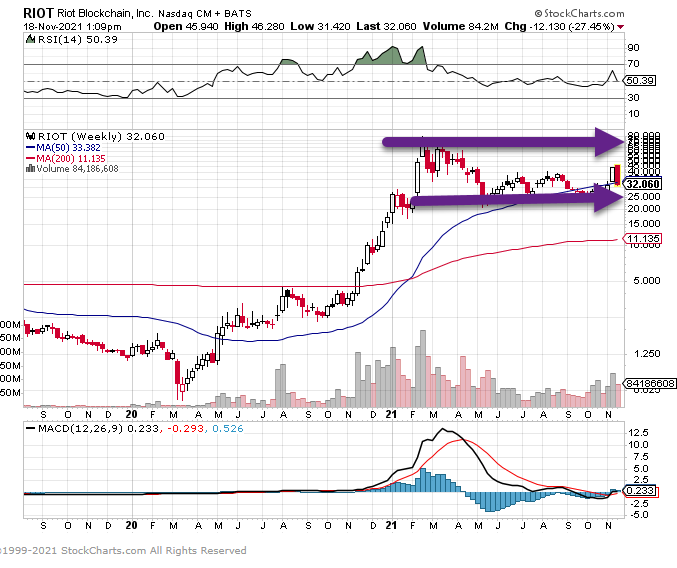Viewport: 677px width, 568px height.
Task: Click the current price label 32.060
Action: (643, 184)
